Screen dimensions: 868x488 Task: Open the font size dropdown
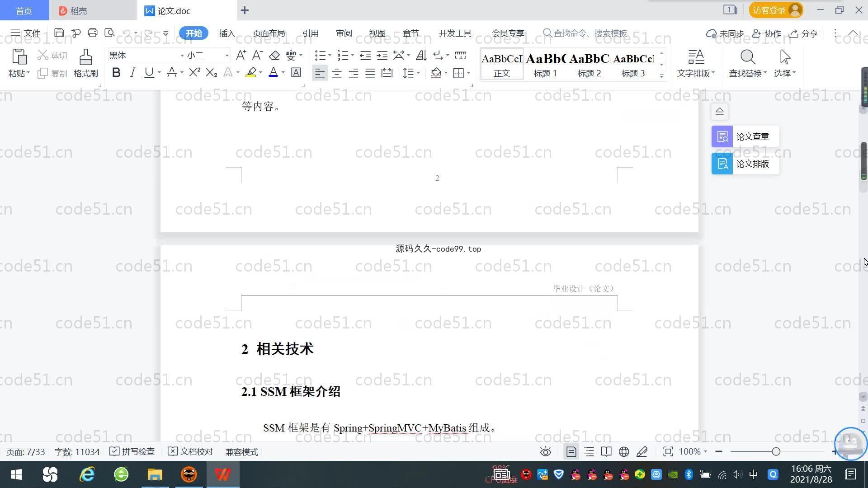tap(227, 56)
